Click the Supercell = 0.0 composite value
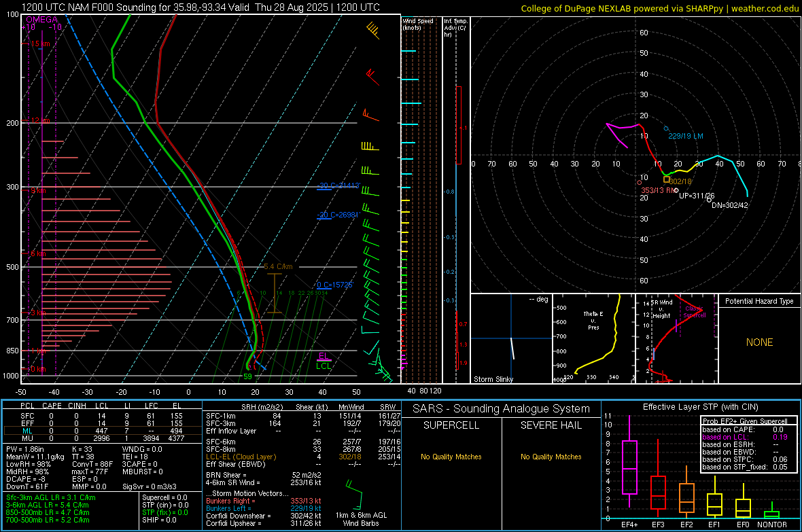802x532 pixels. [x=164, y=497]
